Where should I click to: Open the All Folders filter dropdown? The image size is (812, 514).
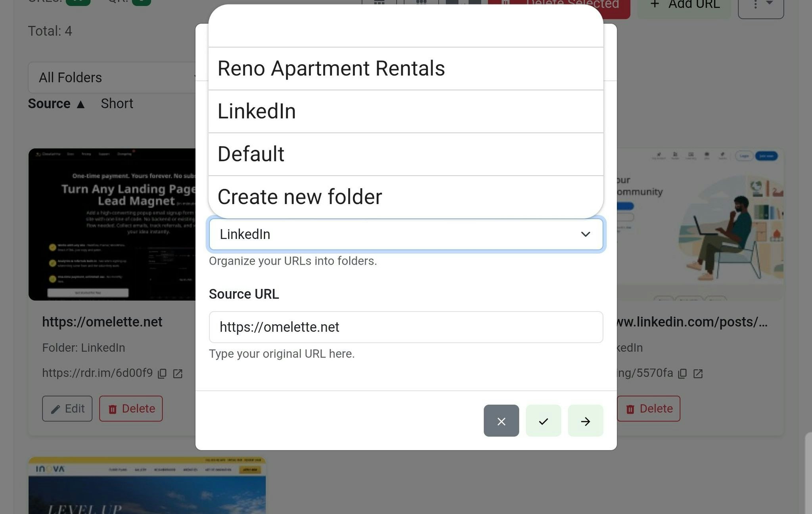click(114, 77)
